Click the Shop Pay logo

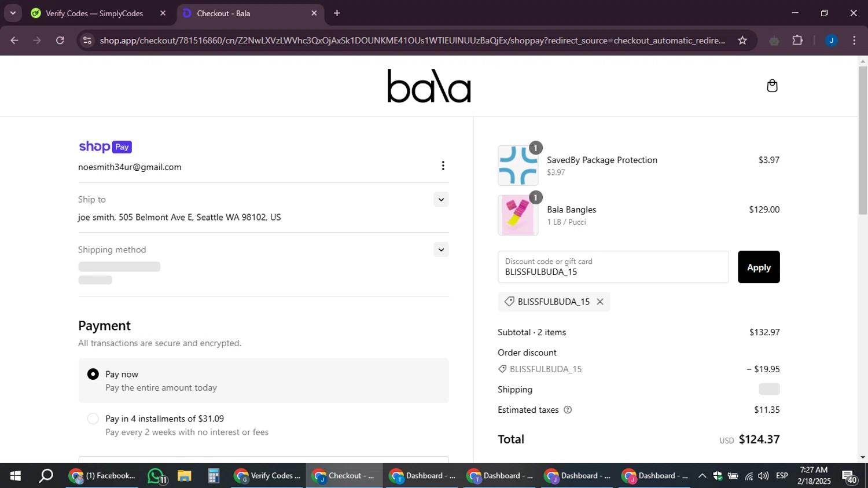tap(105, 146)
